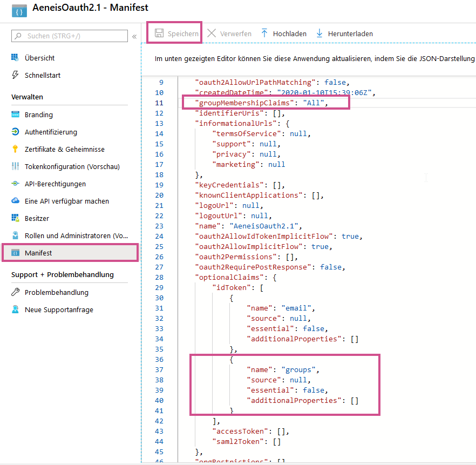Click the API-Berechtigungen icon
This screenshot has width=476, height=465.
(15, 184)
